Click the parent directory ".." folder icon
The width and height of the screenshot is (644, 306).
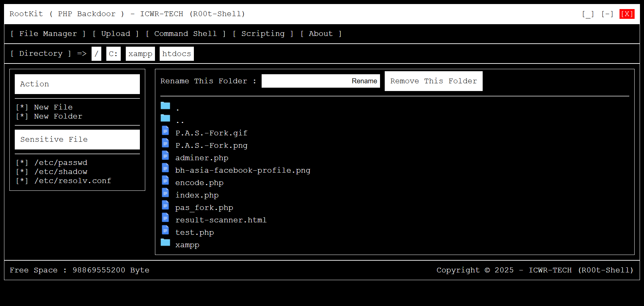[x=165, y=118]
